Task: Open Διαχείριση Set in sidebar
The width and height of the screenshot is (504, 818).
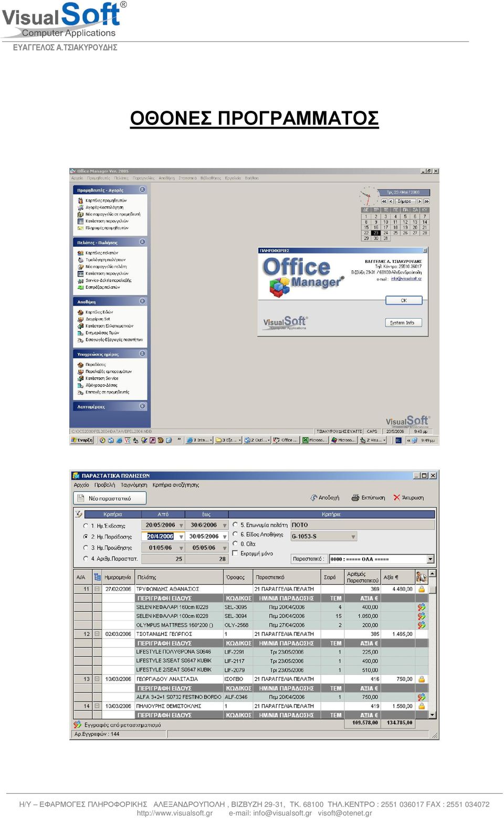Action: click(x=98, y=319)
